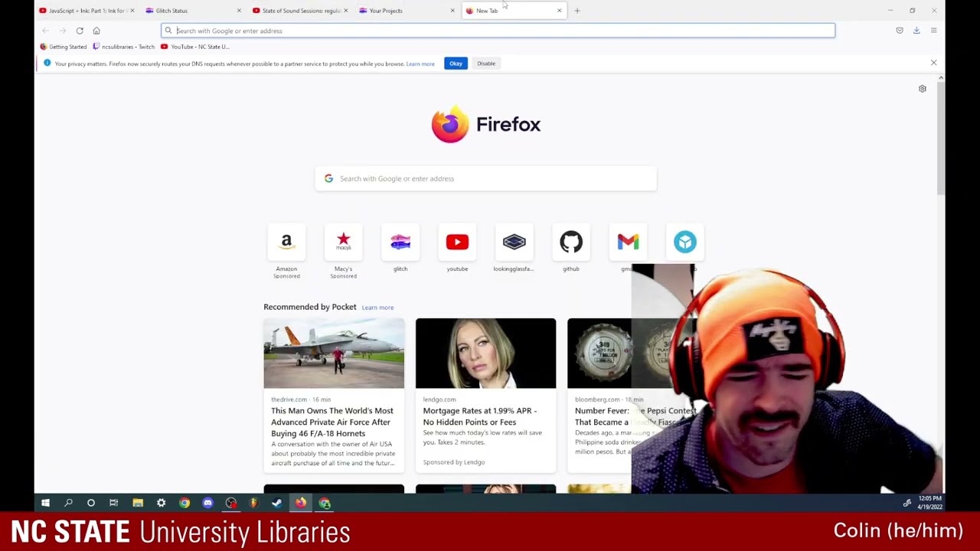Close the Glitch Status tab
980x551 pixels.
(x=239, y=11)
